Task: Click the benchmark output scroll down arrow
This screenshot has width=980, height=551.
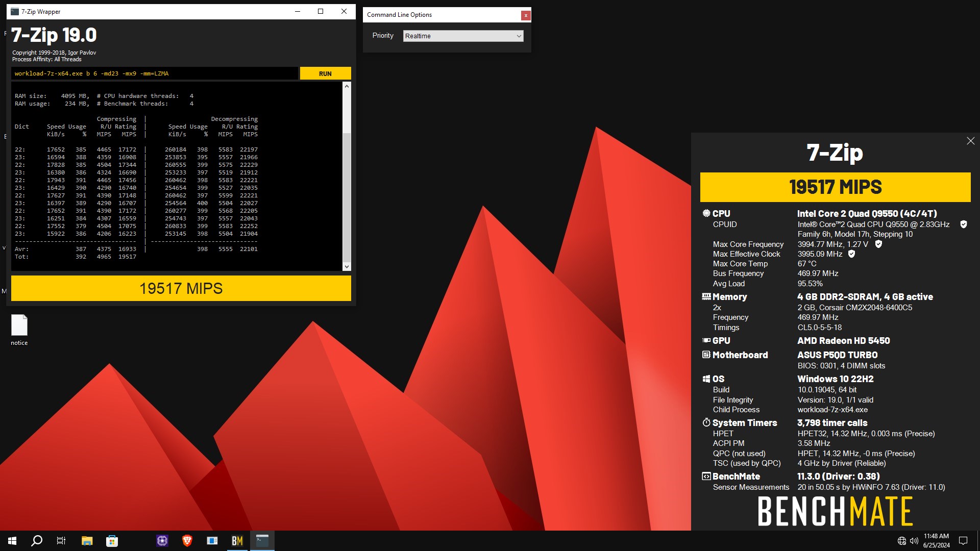Action: click(347, 266)
